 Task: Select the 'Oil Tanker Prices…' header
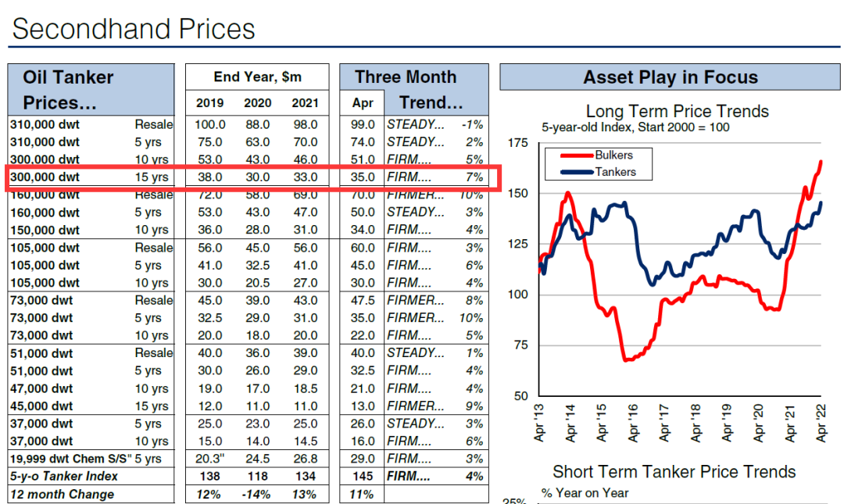pyautogui.click(x=68, y=90)
